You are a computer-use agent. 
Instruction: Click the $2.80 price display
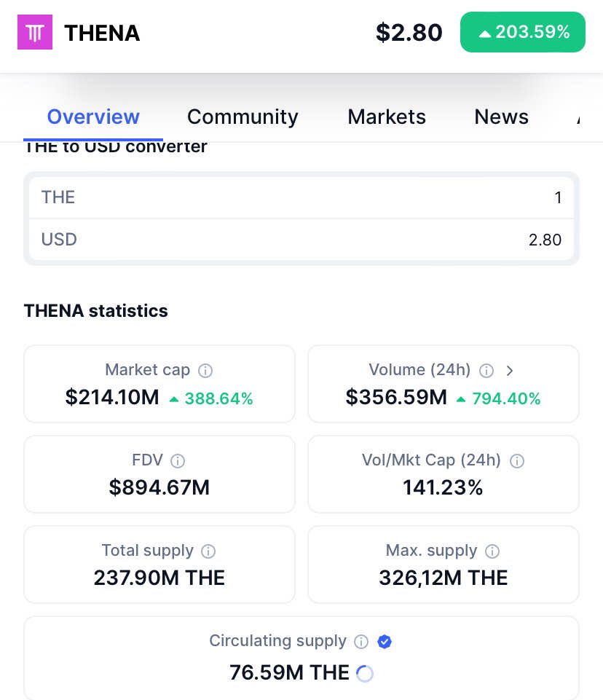coord(409,32)
